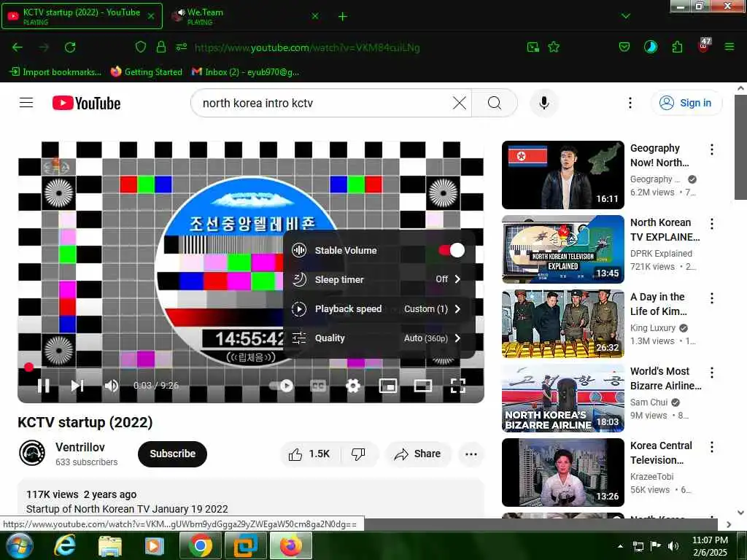The image size is (747, 560).
Task: Open the Import bookmarks bookmark
Action: [x=55, y=72]
